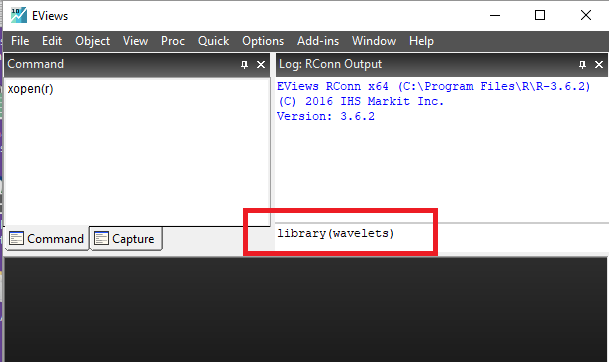Screen dimensions: 609x362
Task: Open the Window menu
Action: [x=374, y=41]
